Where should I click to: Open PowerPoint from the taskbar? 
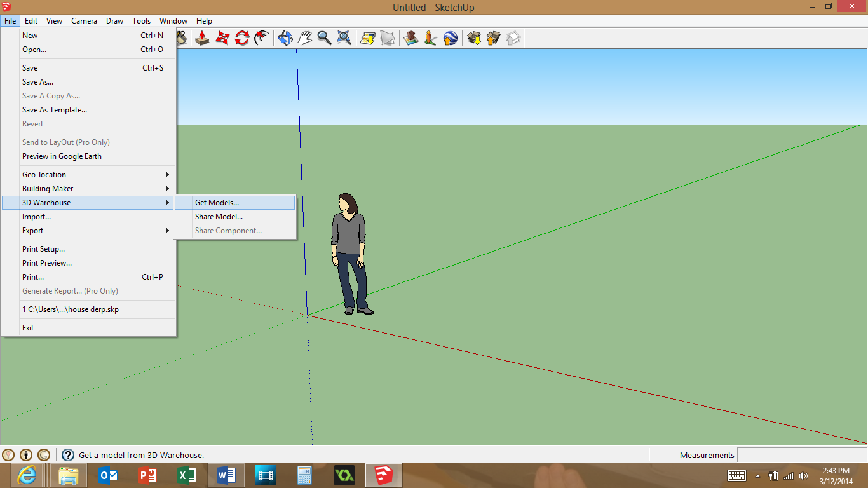click(x=147, y=475)
